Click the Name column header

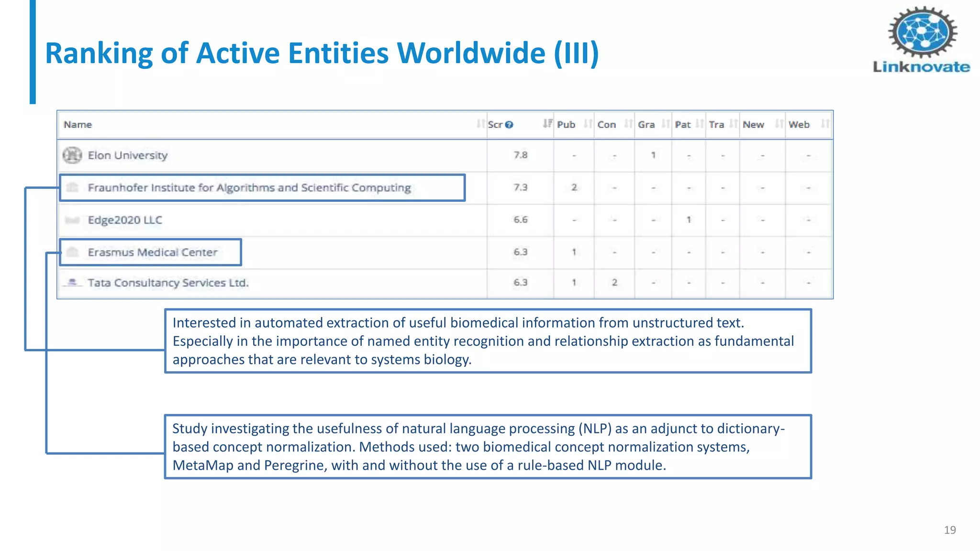coord(78,125)
